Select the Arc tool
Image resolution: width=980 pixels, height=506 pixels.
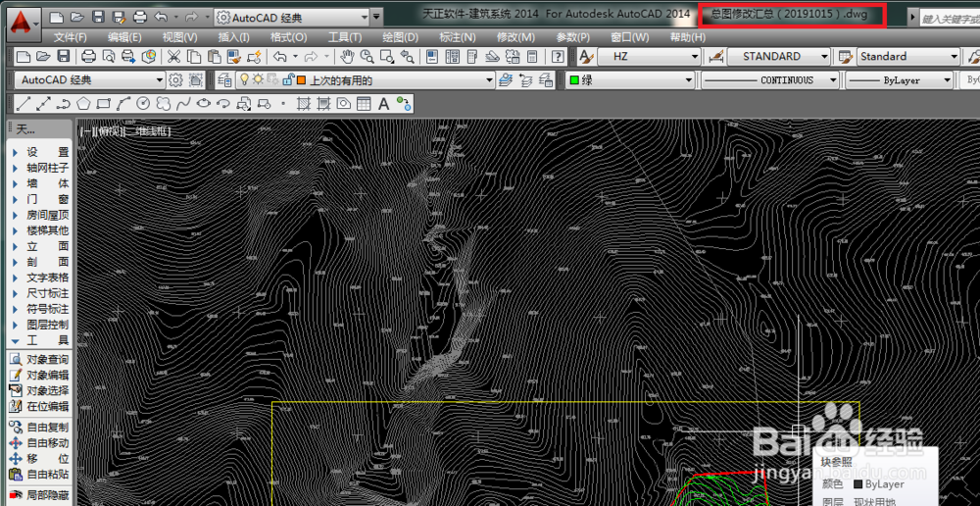(123, 103)
